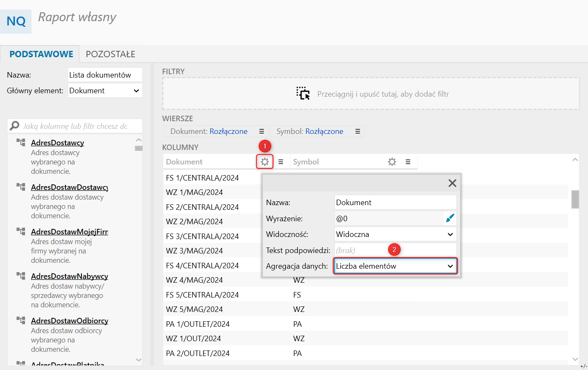
Task: Click the AdresDostawDostawcy field icon
Action: point(21,187)
